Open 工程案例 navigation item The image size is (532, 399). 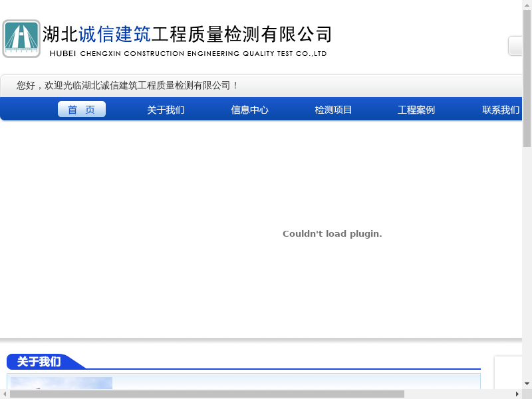(416, 110)
